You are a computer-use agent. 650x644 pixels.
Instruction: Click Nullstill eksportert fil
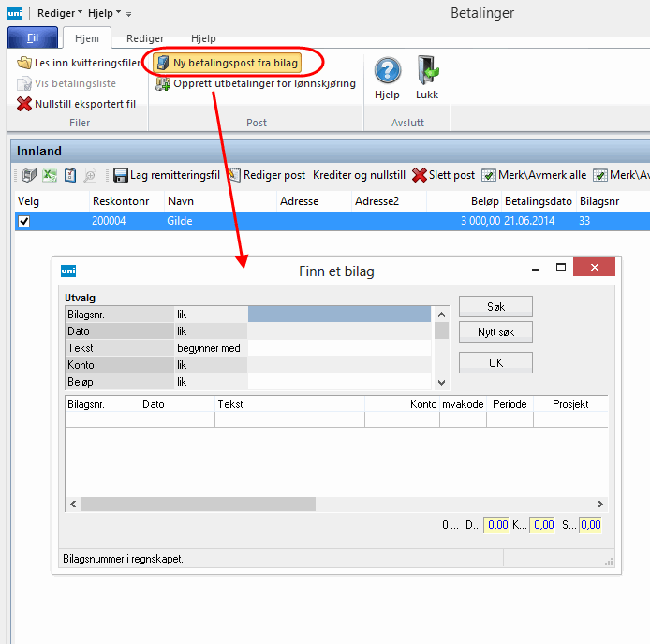tap(76, 104)
